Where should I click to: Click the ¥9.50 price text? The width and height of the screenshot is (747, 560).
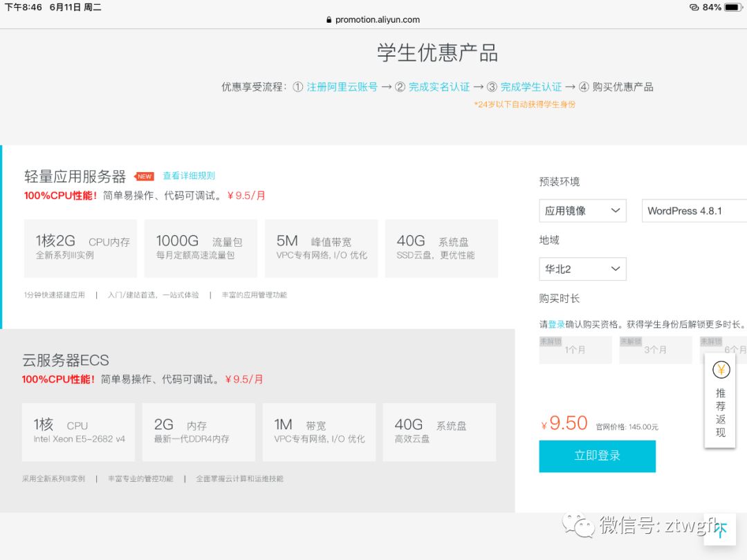(564, 423)
